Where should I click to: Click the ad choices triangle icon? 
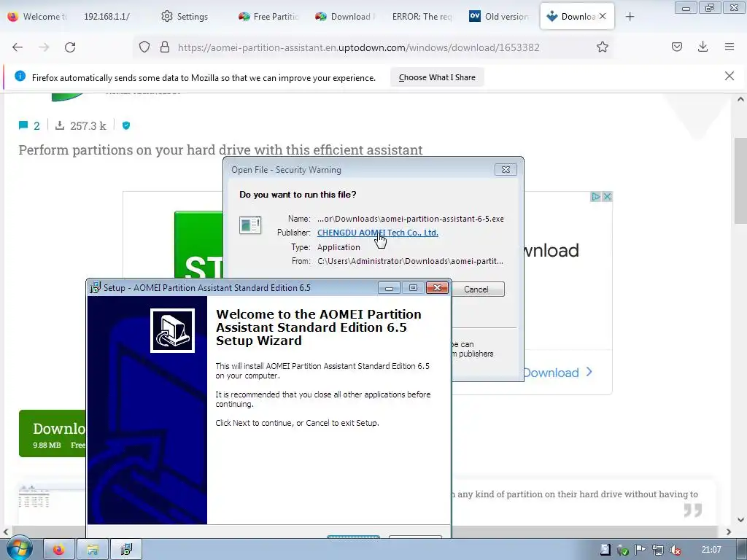coord(595,197)
